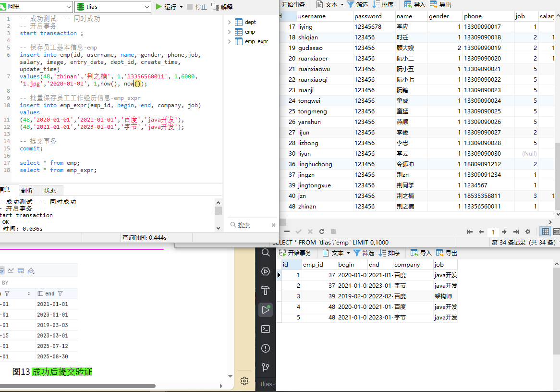This screenshot has height=392, width=560.
Task: Click the emp_id column header
Action: pyautogui.click(x=319, y=264)
